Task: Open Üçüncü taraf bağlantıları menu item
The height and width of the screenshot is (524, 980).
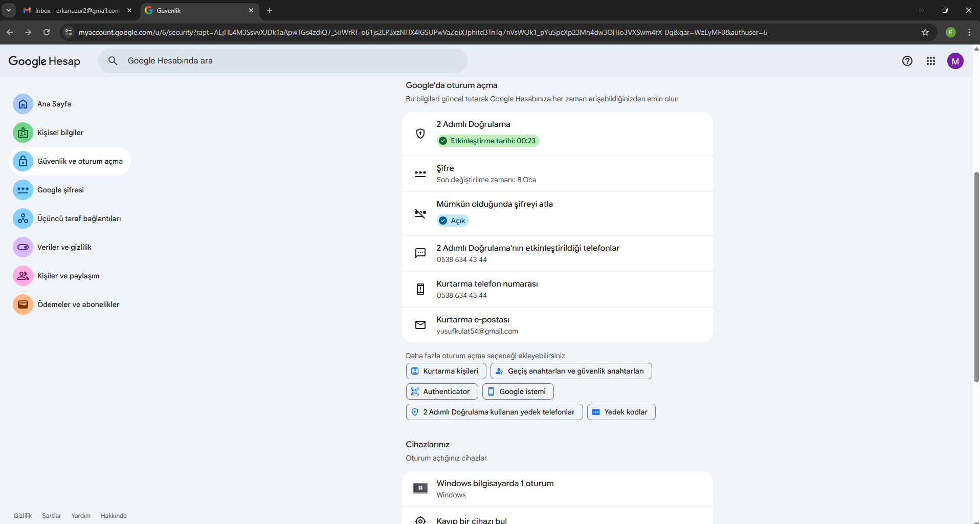Action: [x=79, y=219]
